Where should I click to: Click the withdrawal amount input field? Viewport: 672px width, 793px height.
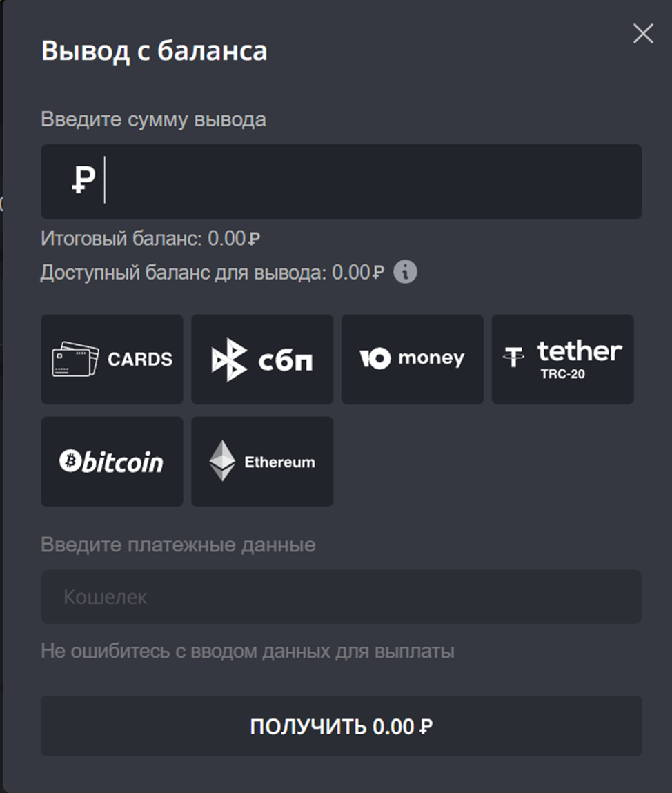pyautogui.click(x=373, y=182)
